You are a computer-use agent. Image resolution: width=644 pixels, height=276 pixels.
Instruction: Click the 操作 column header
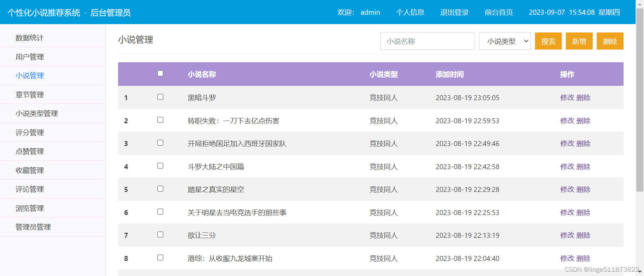(x=567, y=74)
